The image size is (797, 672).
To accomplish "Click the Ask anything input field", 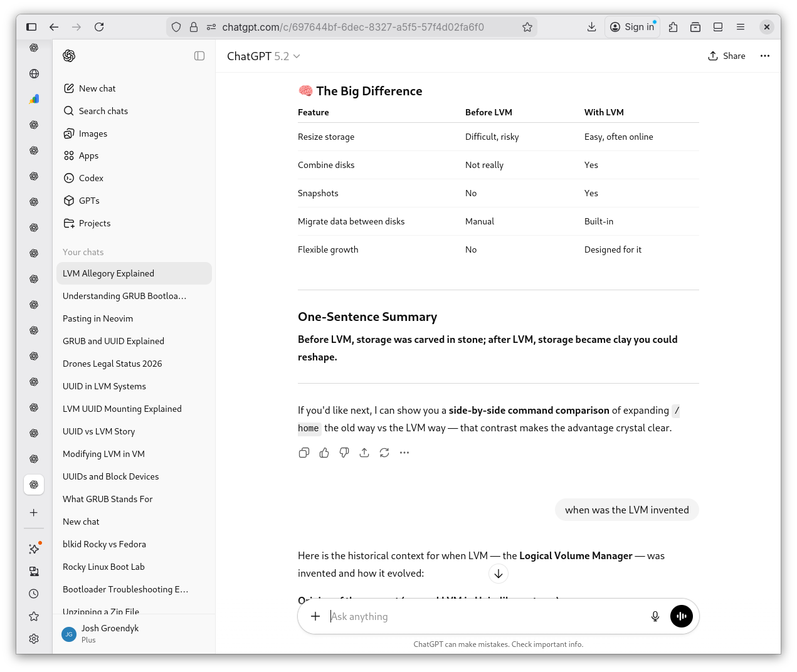I will point(483,616).
